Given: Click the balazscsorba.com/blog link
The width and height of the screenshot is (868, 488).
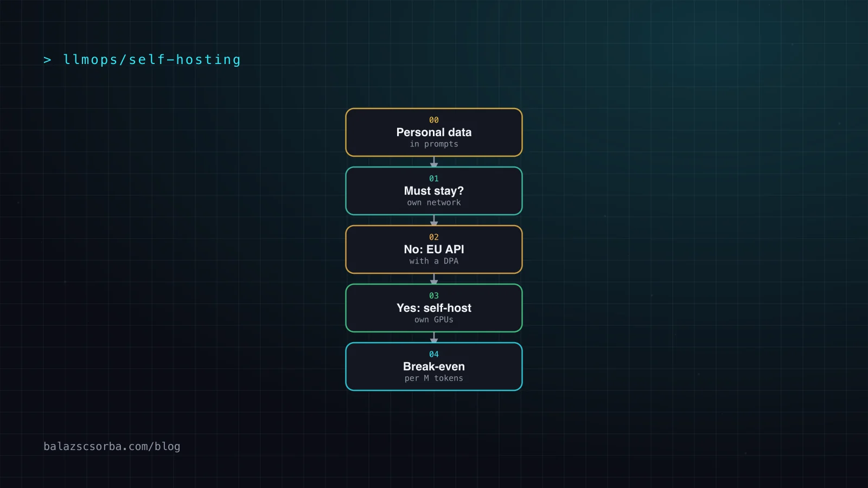Looking at the screenshot, I should (112, 446).
